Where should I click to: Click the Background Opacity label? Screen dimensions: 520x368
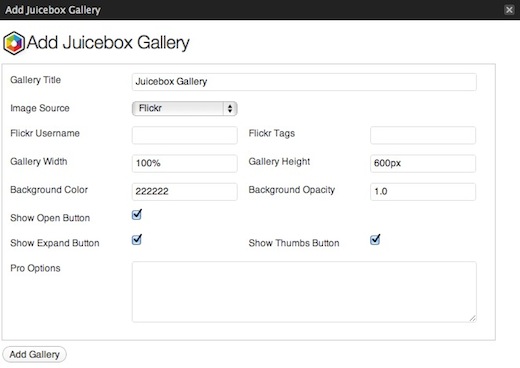tap(292, 190)
